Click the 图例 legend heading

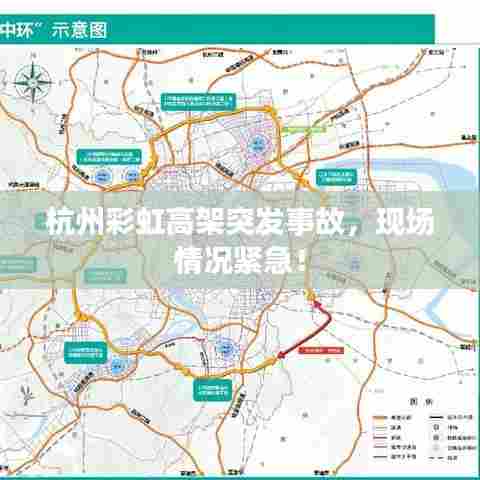(421, 402)
